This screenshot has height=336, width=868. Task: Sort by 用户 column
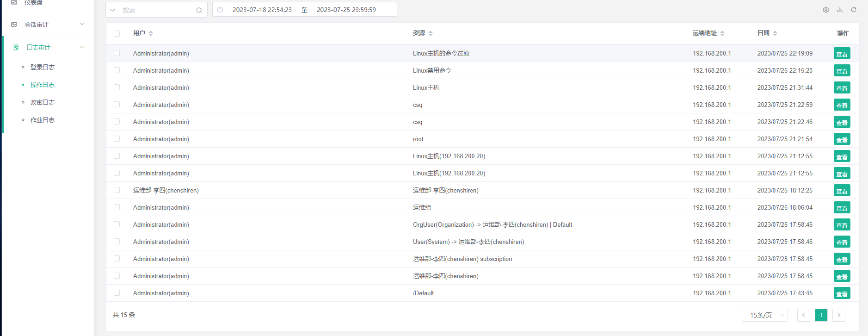coord(151,33)
